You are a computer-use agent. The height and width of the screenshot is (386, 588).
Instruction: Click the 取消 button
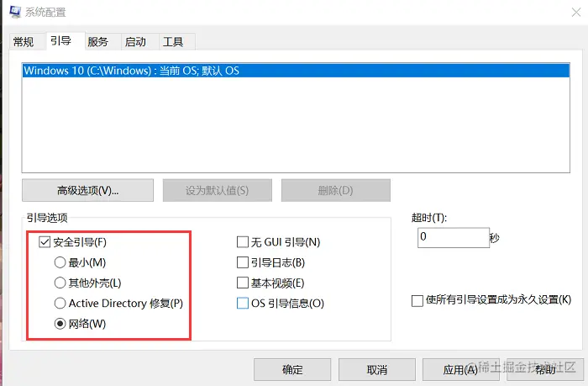[x=377, y=369]
